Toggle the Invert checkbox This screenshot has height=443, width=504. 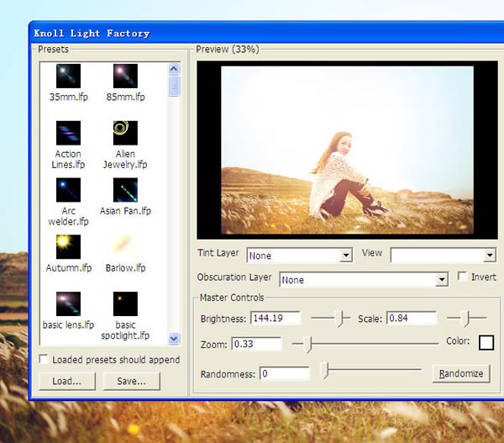coord(463,277)
